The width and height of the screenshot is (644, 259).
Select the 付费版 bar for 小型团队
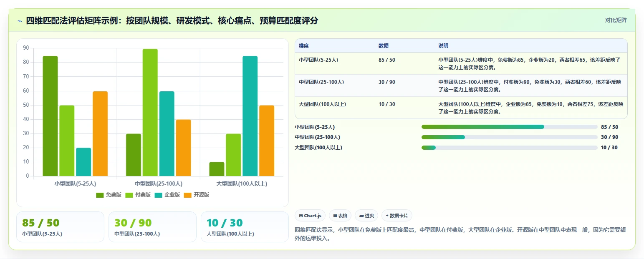(x=67, y=141)
